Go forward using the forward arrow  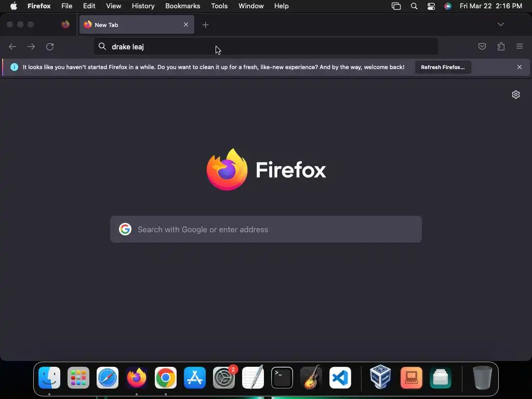[x=31, y=46]
